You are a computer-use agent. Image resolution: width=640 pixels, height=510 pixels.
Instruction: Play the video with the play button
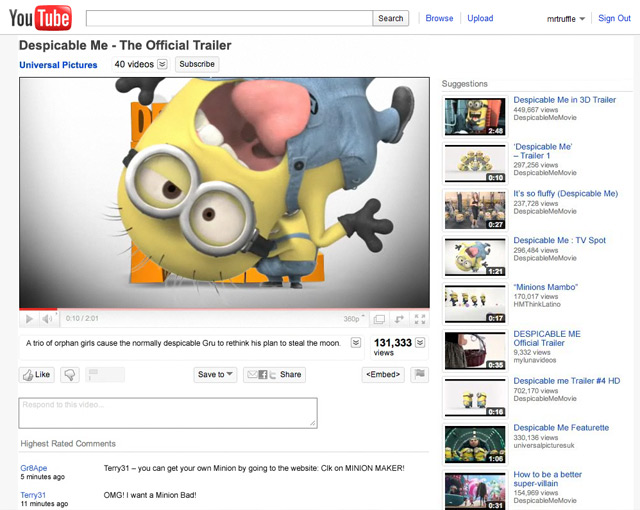29,319
